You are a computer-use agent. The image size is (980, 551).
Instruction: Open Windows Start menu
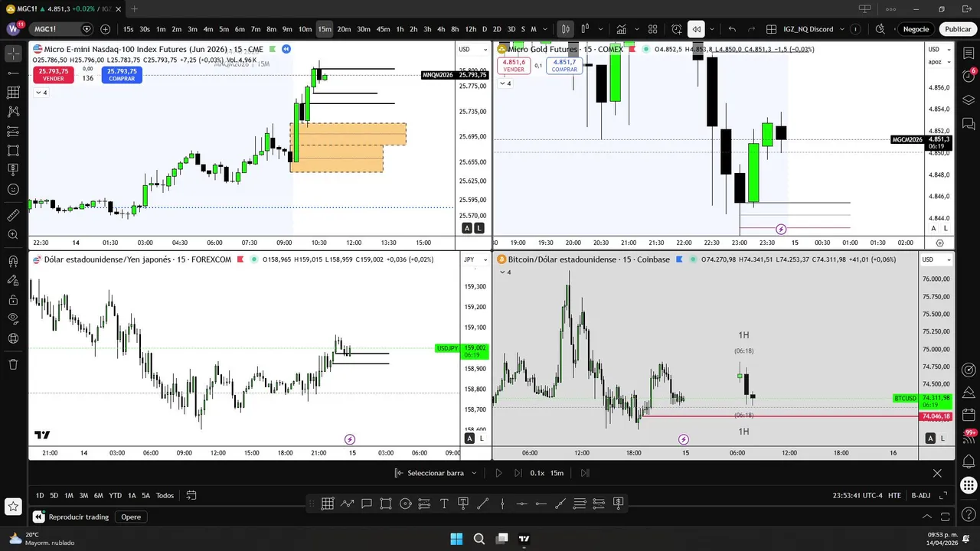coord(456,539)
